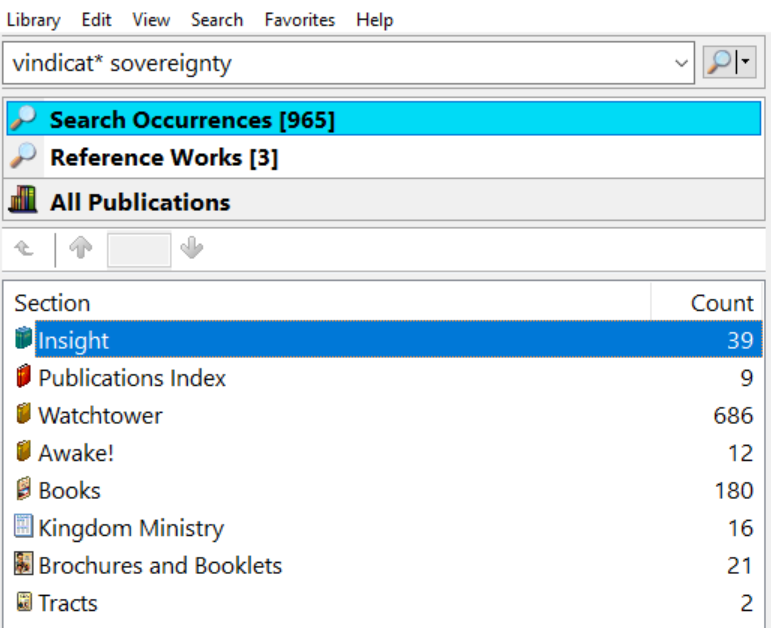Click the Brochures and Booklets count 21

click(740, 566)
